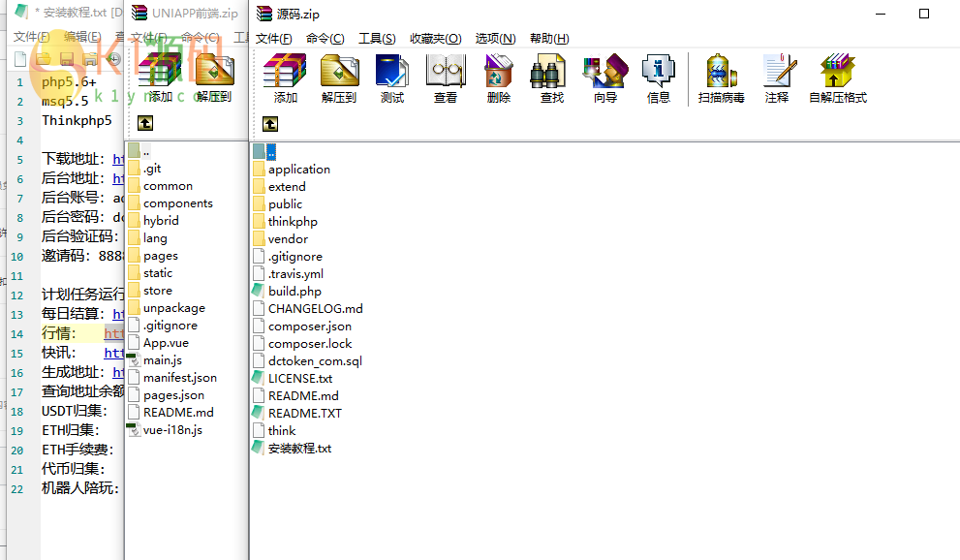Select the vue-i18n.js file icon
This screenshot has width=960, height=560.
[x=134, y=429]
